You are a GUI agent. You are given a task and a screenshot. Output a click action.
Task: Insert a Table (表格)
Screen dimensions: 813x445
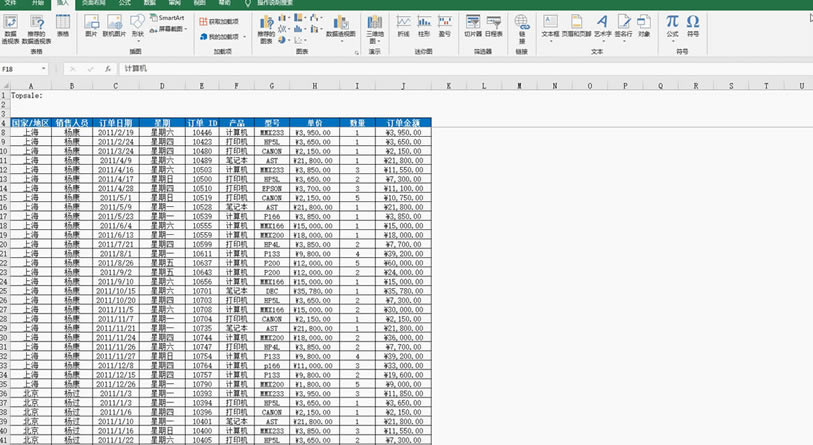click(63, 26)
